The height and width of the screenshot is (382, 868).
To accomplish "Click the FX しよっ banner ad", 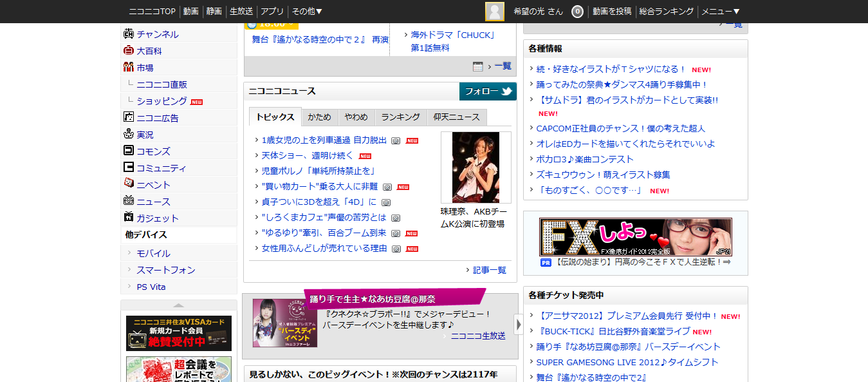I will 636,237.
